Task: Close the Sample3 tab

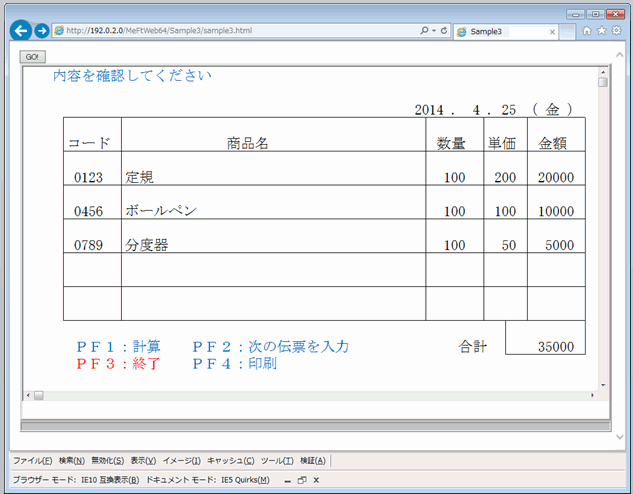Action: pos(552,32)
